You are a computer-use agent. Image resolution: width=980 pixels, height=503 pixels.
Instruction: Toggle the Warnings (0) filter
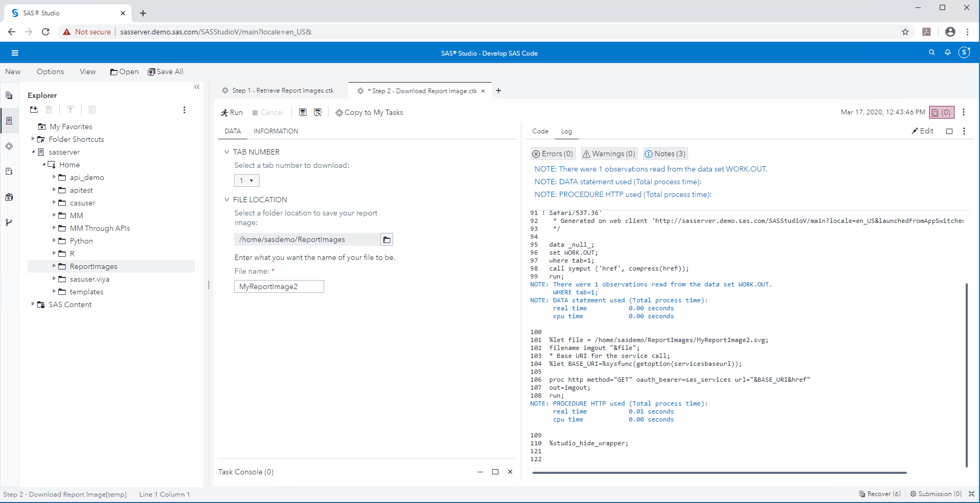click(609, 154)
